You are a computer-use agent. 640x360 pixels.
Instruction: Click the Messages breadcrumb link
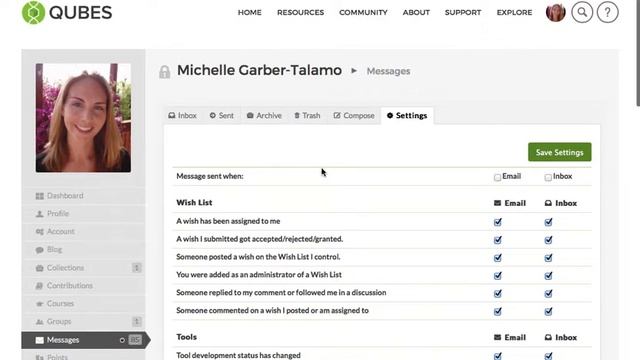click(x=388, y=71)
